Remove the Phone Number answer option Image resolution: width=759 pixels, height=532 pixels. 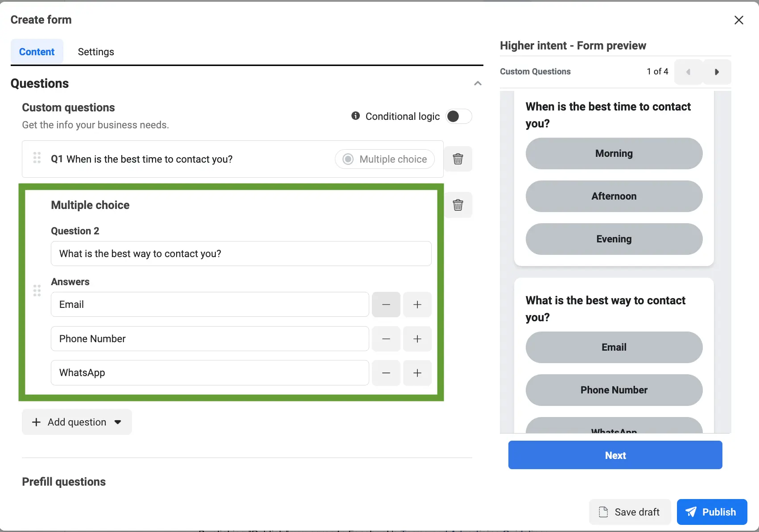(x=386, y=339)
